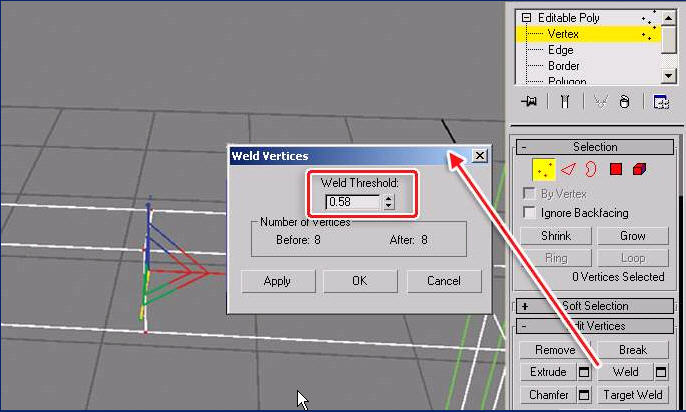The image size is (686, 412).
Task: Collapse the Selection rollout
Action: click(x=523, y=147)
